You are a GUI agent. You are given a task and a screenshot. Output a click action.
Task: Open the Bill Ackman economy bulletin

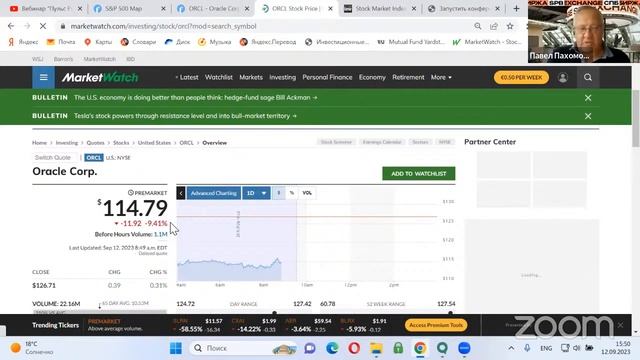tap(196, 98)
